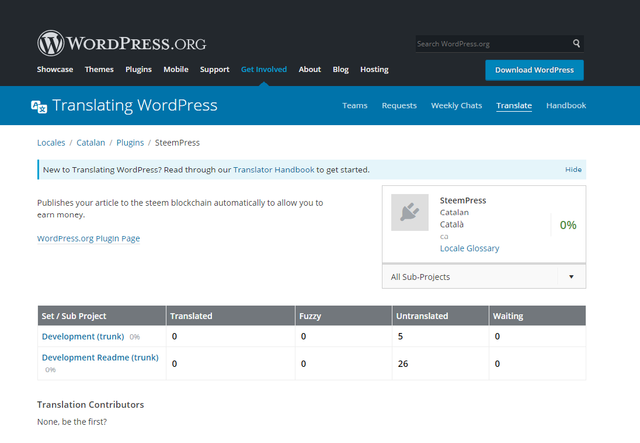Go to the Translate tab
This screenshot has width=640, height=443.
point(514,105)
